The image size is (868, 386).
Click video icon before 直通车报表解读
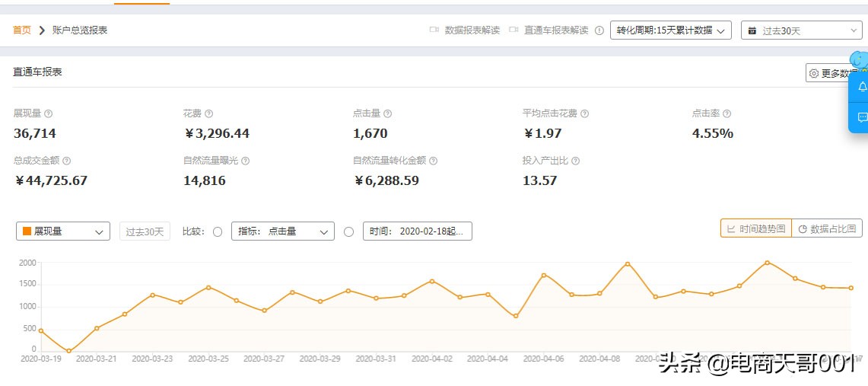[x=514, y=30]
